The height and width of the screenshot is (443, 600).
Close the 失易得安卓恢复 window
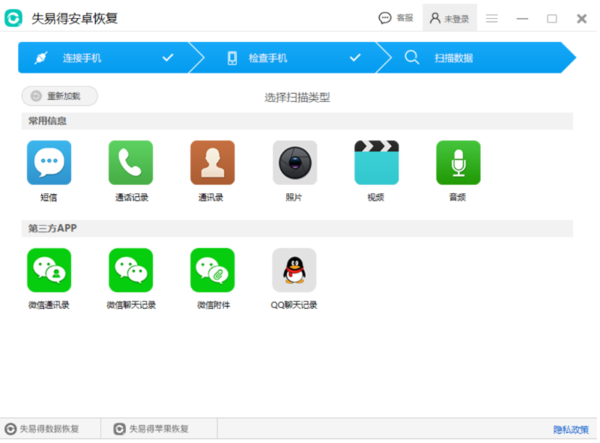tap(582, 18)
